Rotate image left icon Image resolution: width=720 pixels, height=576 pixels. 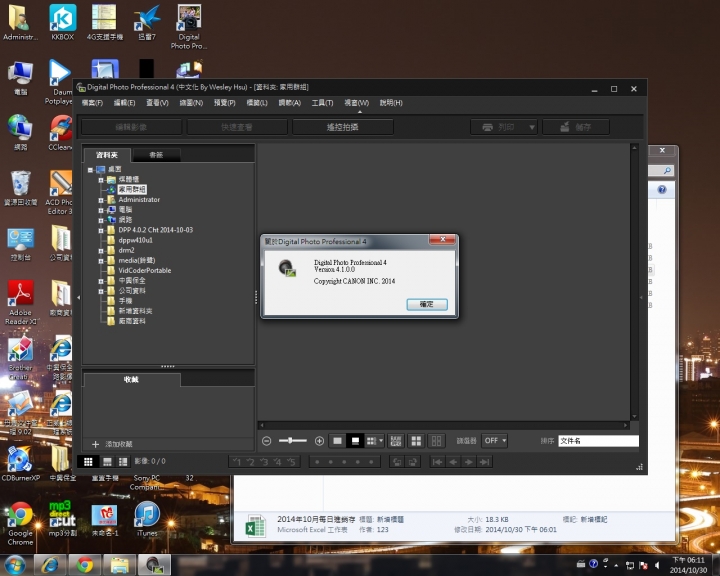click(x=398, y=462)
